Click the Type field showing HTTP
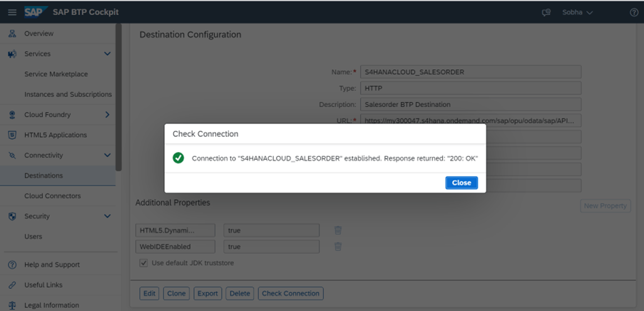The height and width of the screenshot is (311, 644). (471, 88)
